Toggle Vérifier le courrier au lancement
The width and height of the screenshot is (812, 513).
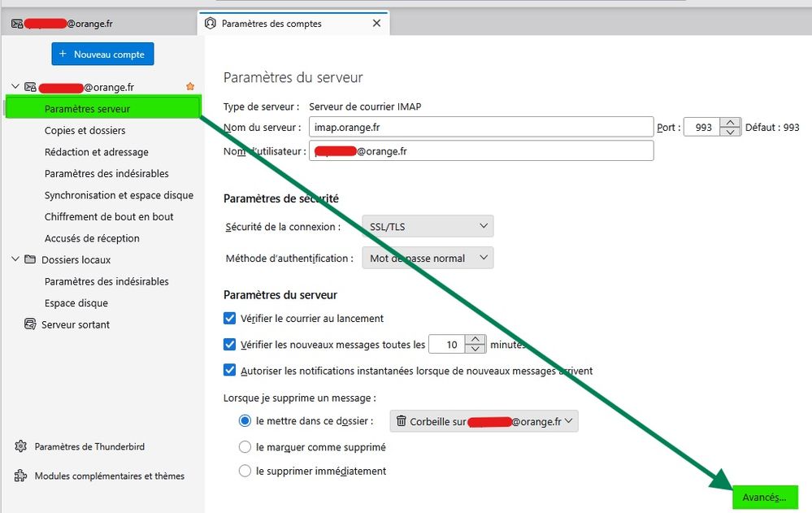pos(229,318)
